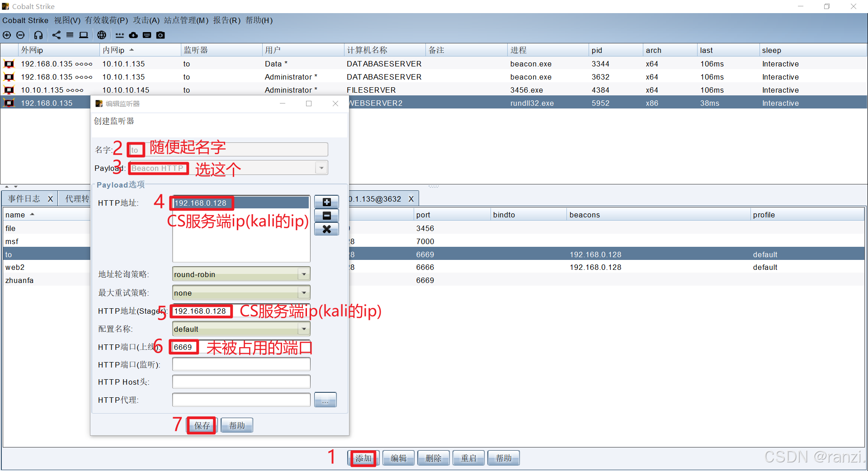Open the 站点管理(M) menu
The image size is (868, 471).
coord(186,20)
